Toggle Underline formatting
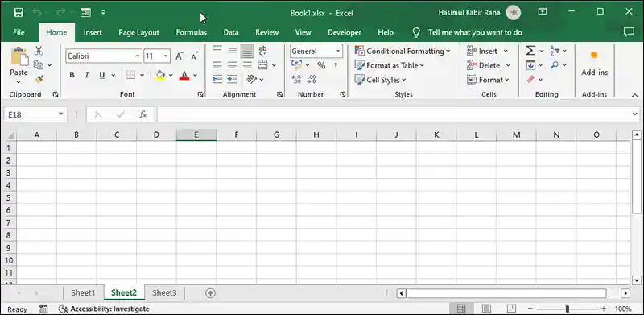Screen dimensions: 644x315 [102, 75]
